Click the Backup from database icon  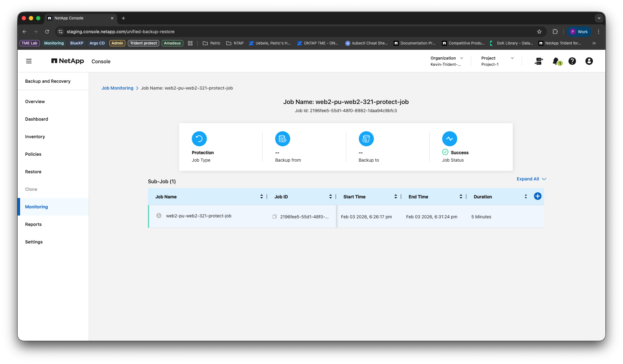coord(283,139)
